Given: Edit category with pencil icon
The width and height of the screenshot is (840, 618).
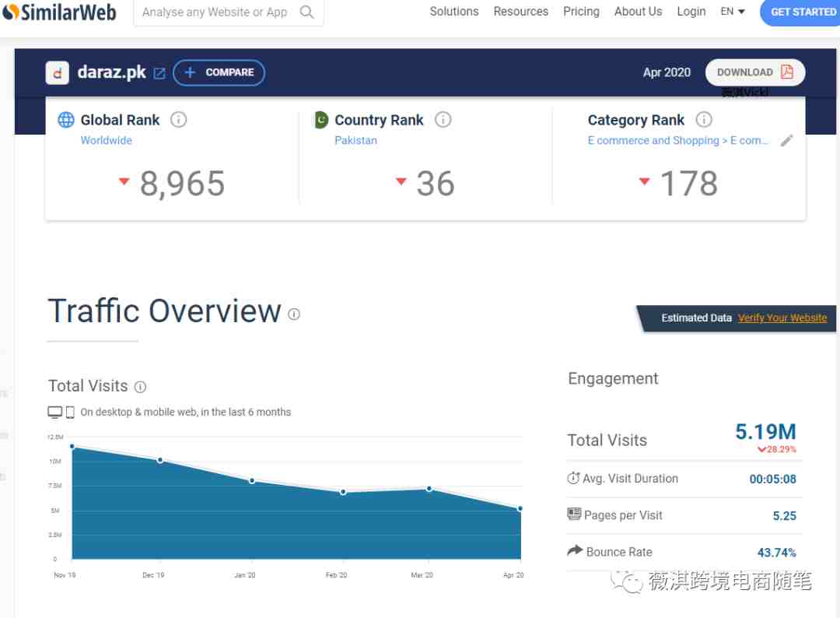Looking at the screenshot, I should 786,140.
